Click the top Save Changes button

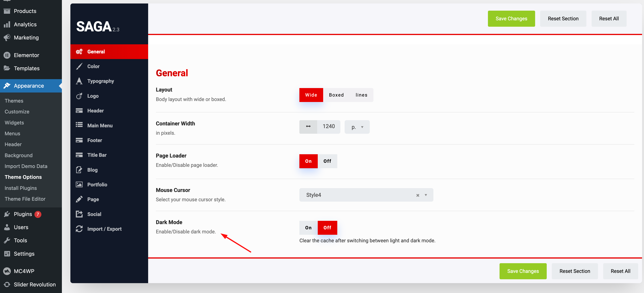(511, 19)
